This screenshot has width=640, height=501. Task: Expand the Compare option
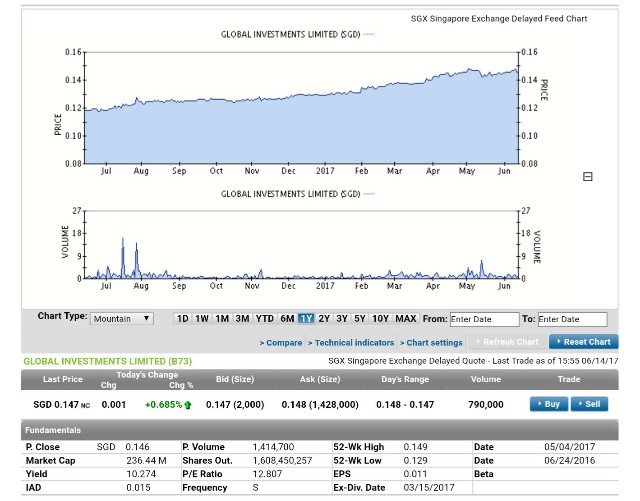(x=281, y=343)
